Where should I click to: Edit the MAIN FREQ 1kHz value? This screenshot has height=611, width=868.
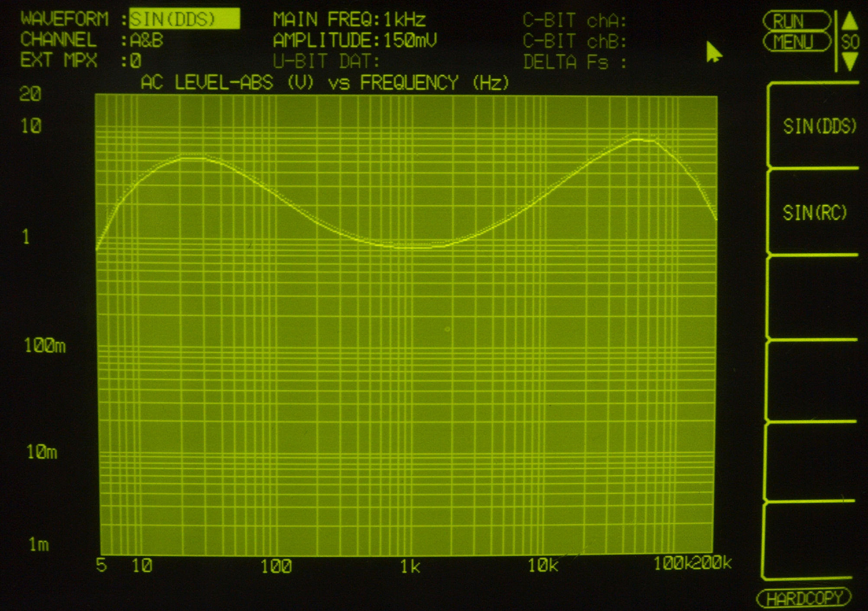[405, 19]
